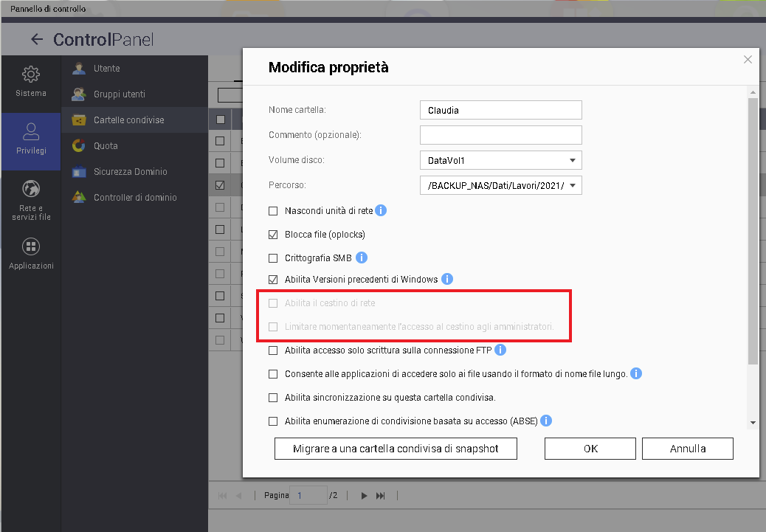The image size is (766, 532).
Task: Enable Crittografia SMB checkbox
Action: click(273, 258)
